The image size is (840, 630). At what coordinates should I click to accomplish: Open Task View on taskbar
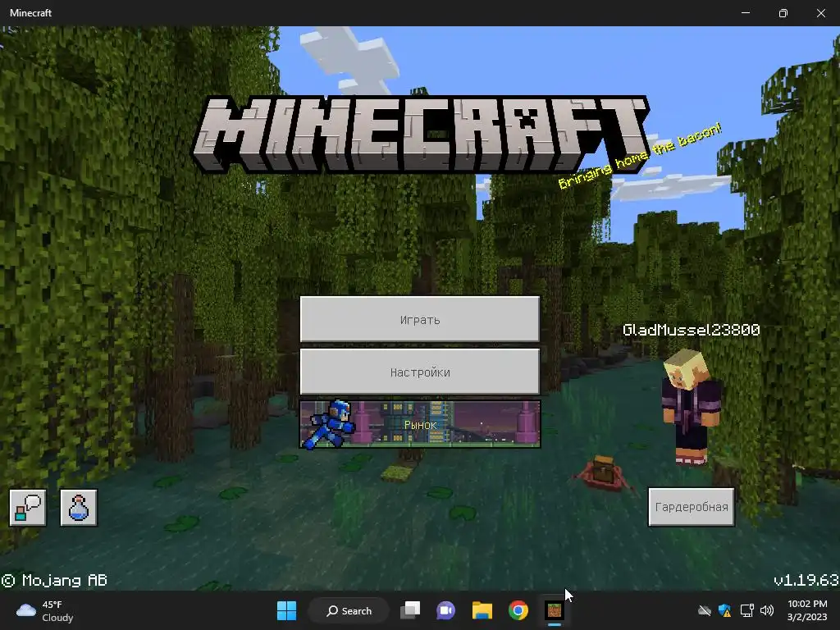point(410,610)
